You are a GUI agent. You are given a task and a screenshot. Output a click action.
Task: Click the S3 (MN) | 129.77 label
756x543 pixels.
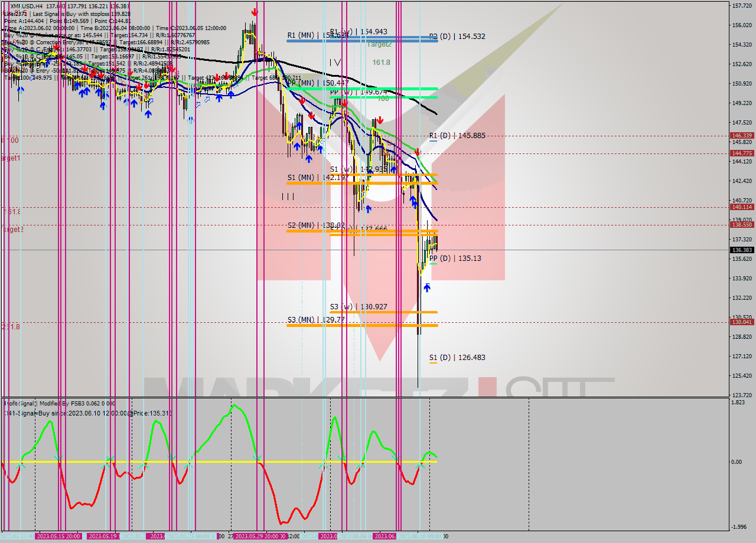coord(315,320)
